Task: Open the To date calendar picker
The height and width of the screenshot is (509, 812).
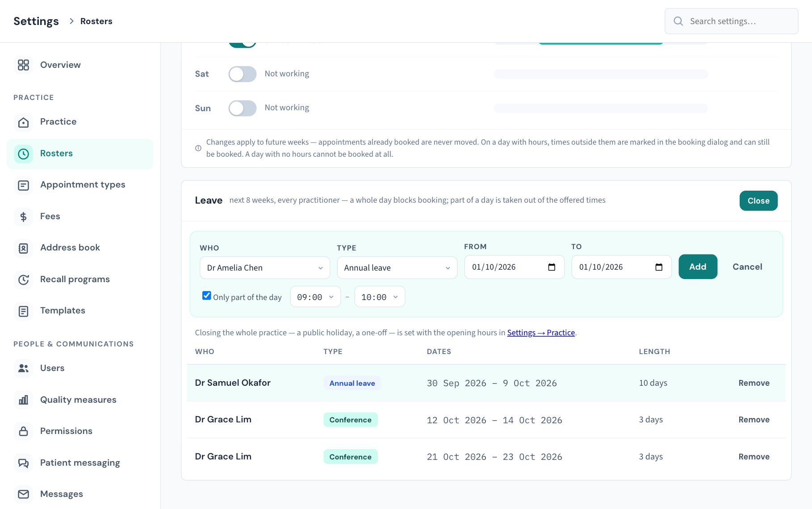Action: [x=659, y=267]
